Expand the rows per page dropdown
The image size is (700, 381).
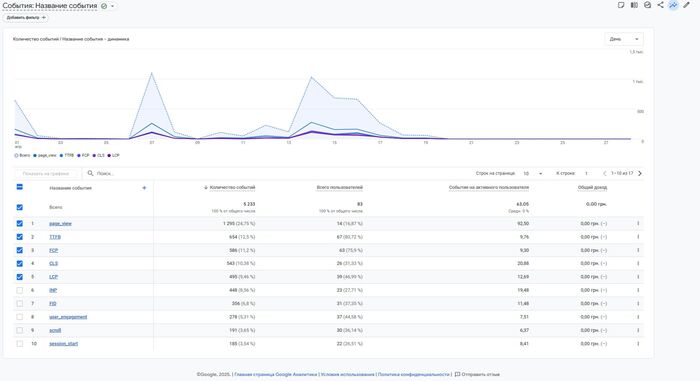(533, 173)
